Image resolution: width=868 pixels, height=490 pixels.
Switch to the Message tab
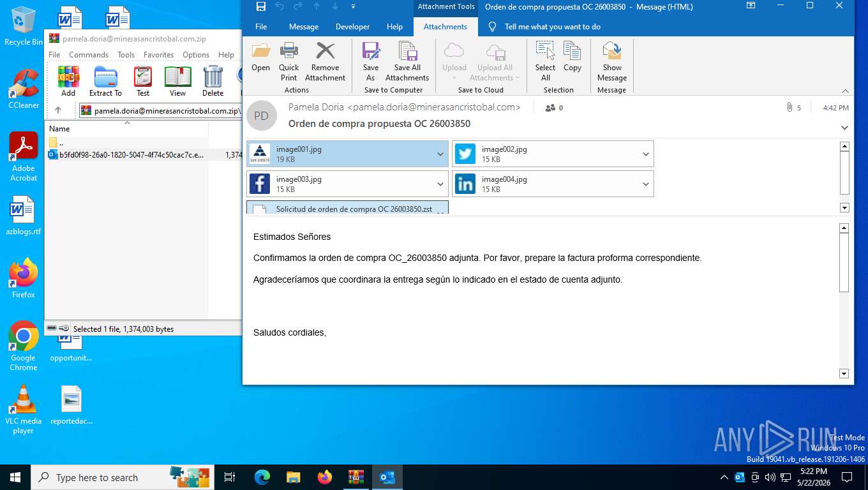(x=304, y=27)
